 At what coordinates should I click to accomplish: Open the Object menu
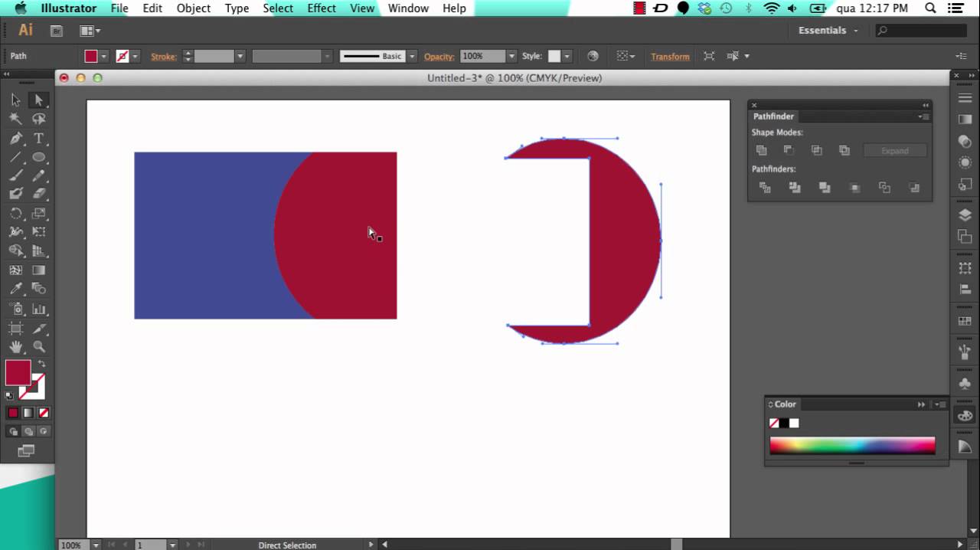(193, 8)
